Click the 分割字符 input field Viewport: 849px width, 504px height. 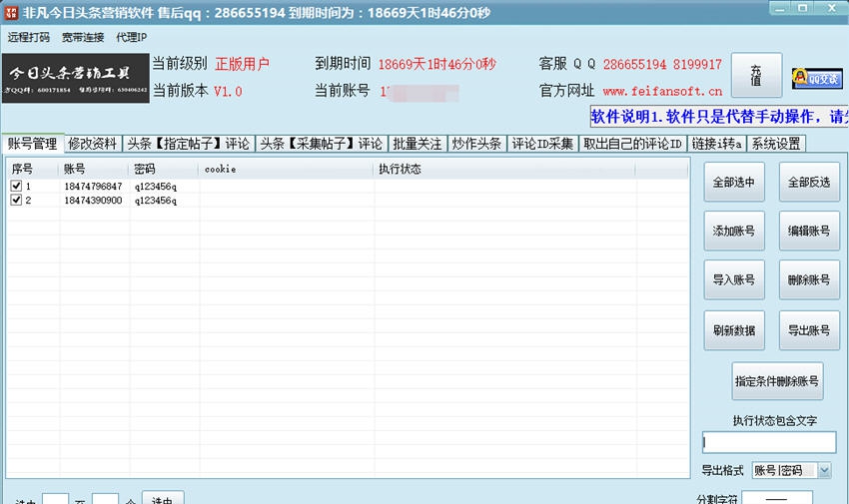777,497
